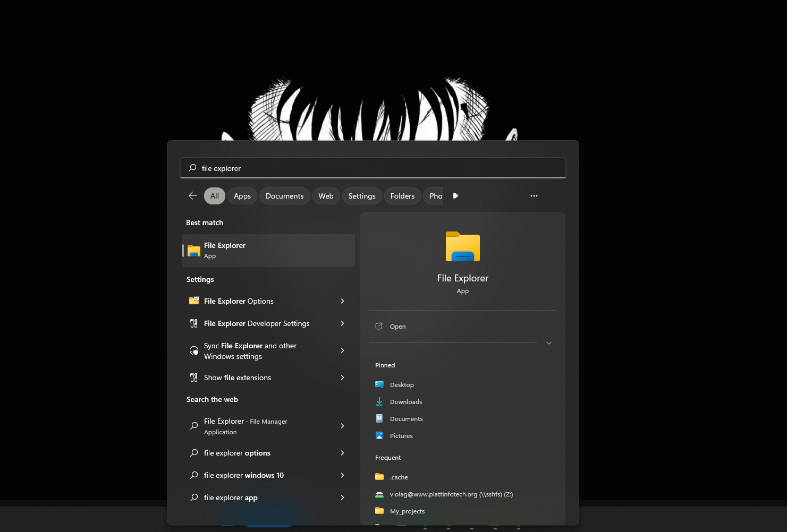The image size is (787, 532).
Task: Click Developer Settings tools icon
Action: (194, 323)
